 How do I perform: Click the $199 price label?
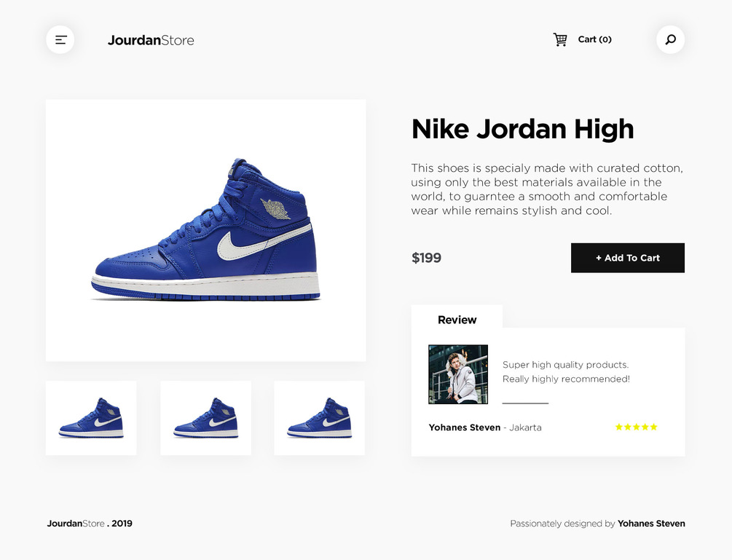click(x=426, y=258)
